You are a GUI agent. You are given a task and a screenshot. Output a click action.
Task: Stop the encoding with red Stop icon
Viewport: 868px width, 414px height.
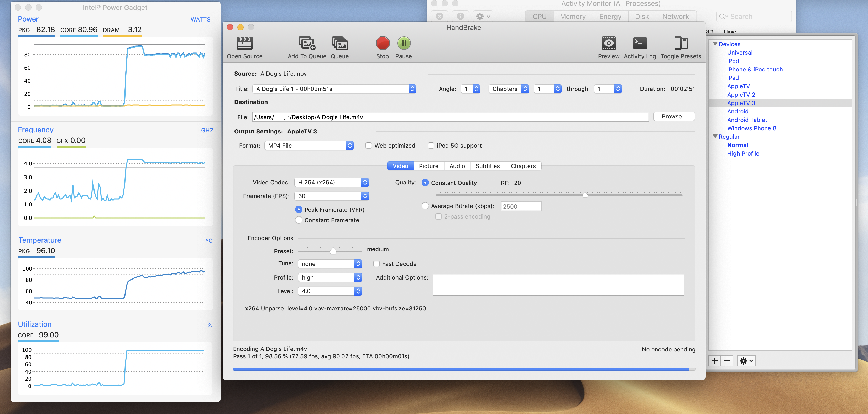point(383,43)
